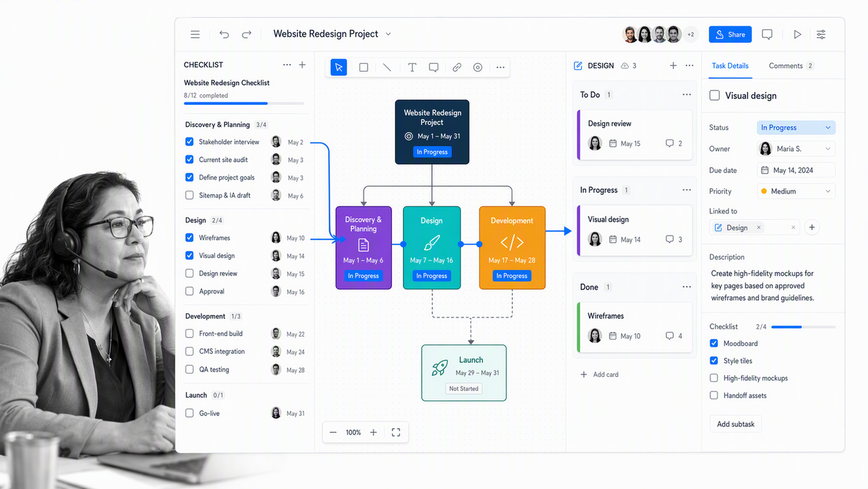Viewport: 868px width, 489px height.
Task: Open the comments chat icon in header
Action: pos(767,34)
